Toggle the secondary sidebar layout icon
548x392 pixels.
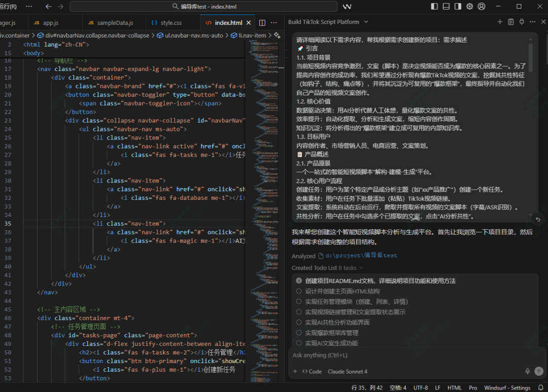tap(458, 6)
